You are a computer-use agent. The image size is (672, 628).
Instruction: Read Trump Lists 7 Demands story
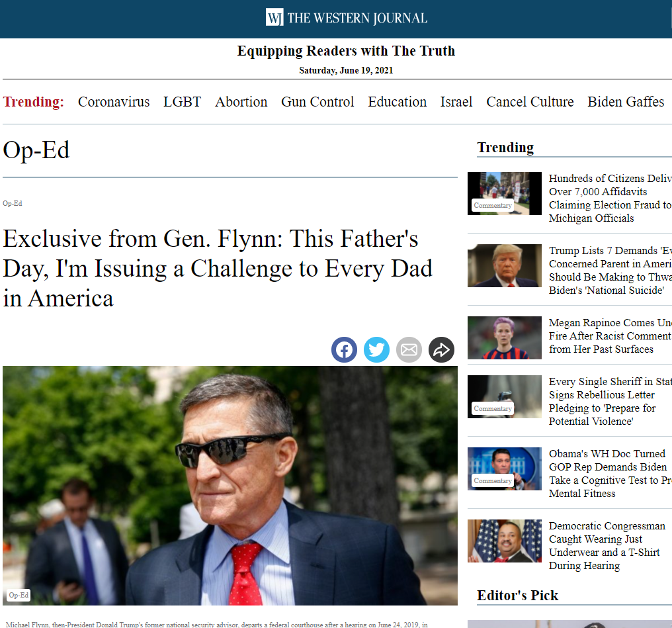tap(610, 270)
